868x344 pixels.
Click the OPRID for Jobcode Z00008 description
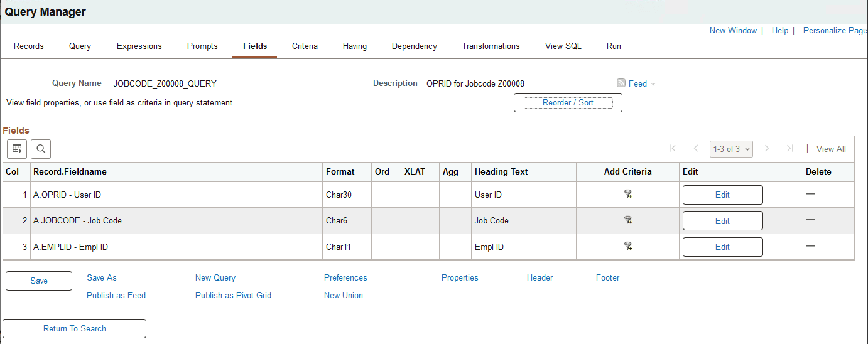coord(475,83)
